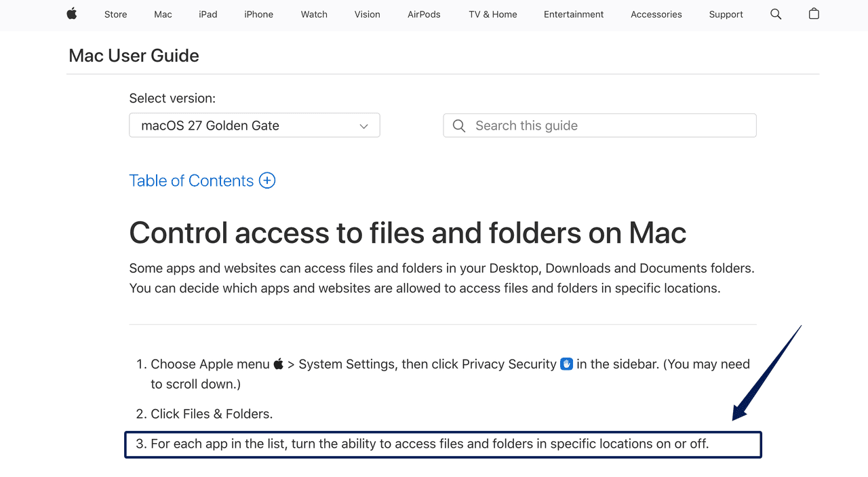Focus the Search this guide field
868x477 pixels.
599,126
